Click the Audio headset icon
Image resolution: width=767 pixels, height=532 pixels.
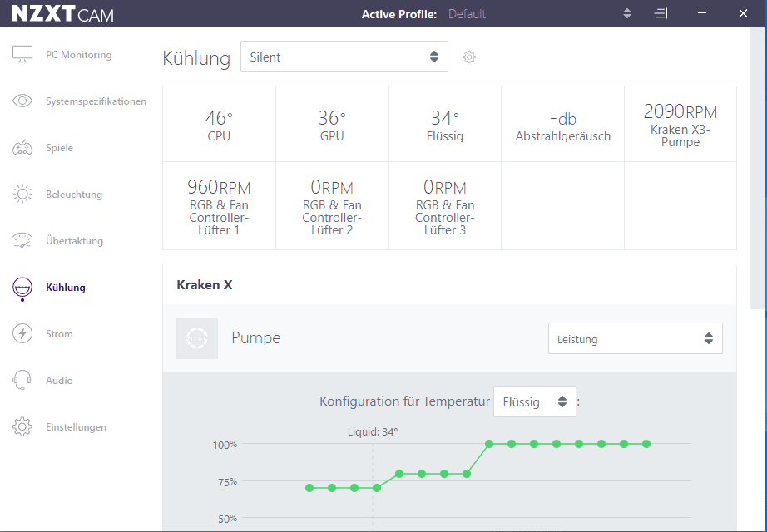coord(22,381)
